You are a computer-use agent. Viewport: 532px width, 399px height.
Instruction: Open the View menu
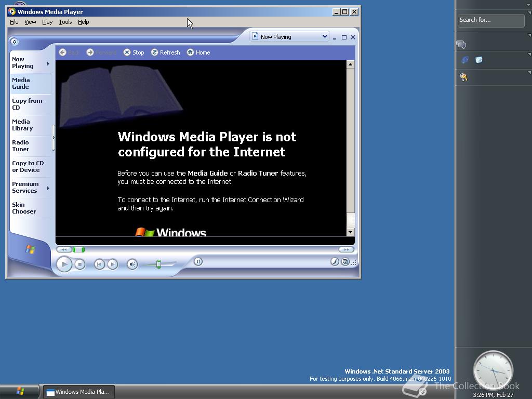coord(30,22)
